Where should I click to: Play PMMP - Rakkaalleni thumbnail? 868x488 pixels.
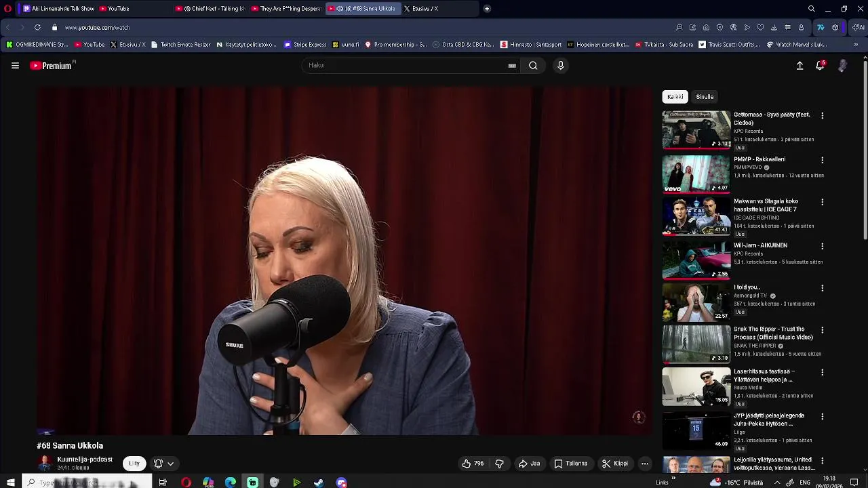pos(696,174)
